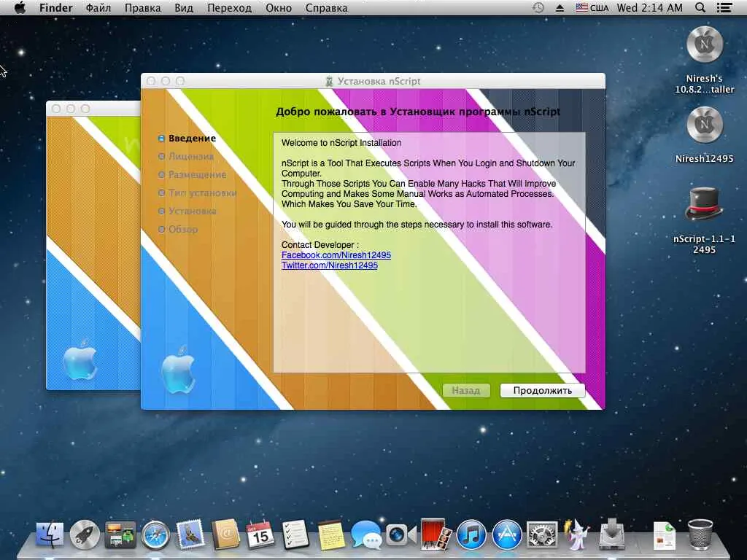
Task: Click Time Machine menu bar icon
Action: pyautogui.click(x=538, y=7)
